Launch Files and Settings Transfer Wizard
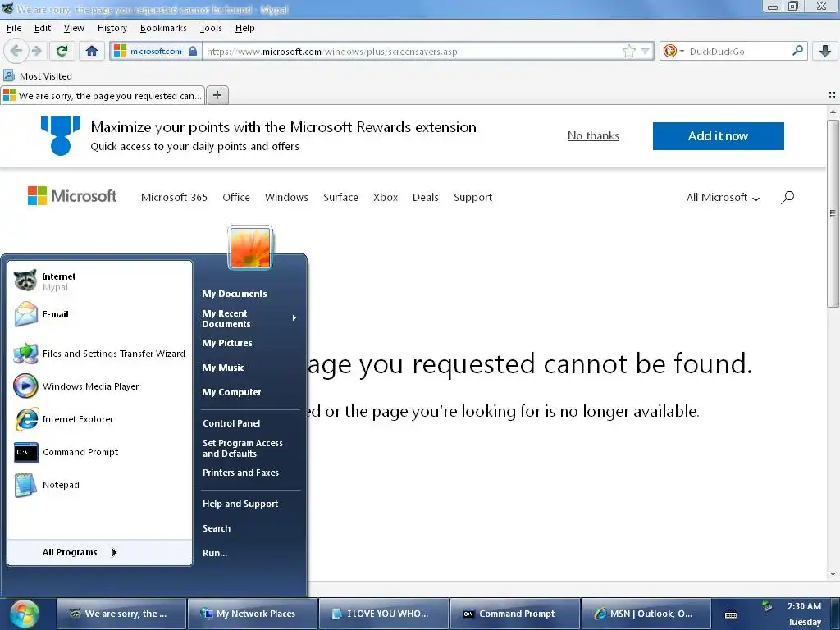This screenshot has height=630, width=840. [x=99, y=353]
